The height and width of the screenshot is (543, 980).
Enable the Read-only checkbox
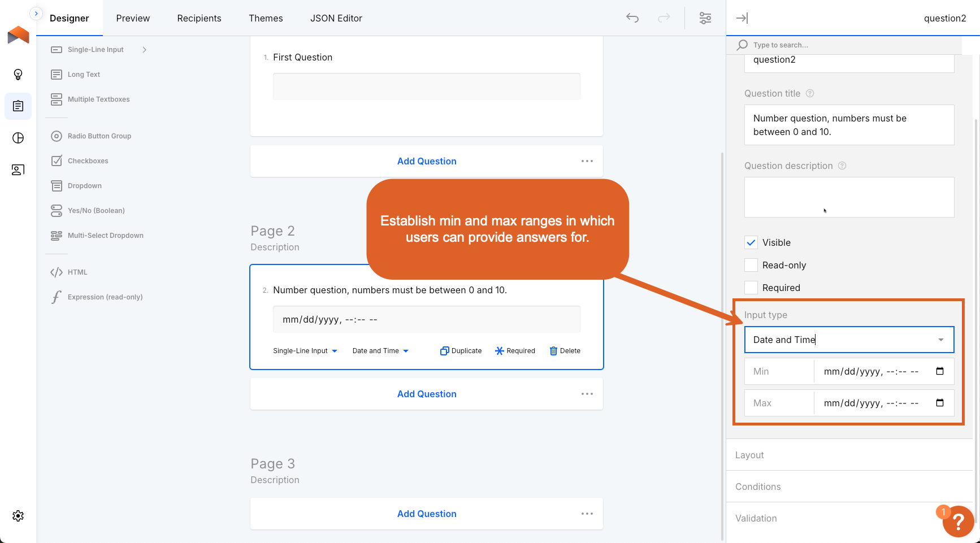point(751,266)
